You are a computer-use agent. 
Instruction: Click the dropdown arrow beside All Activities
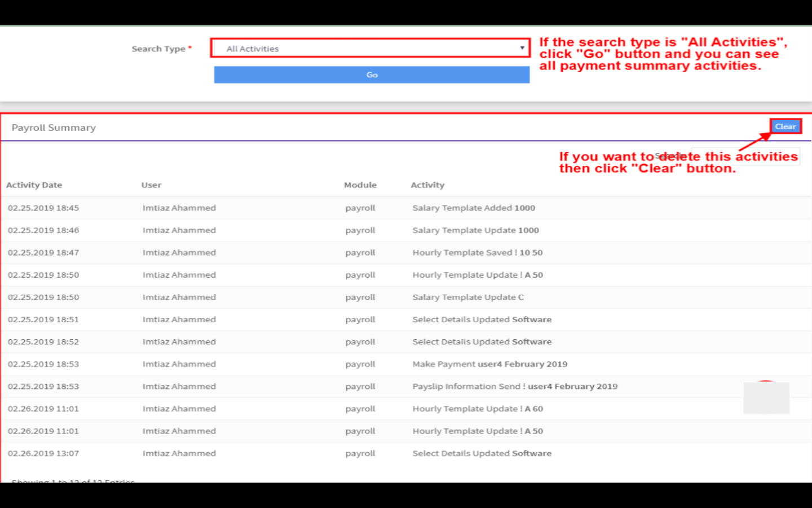pyautogui.click(x=522, y=48)
